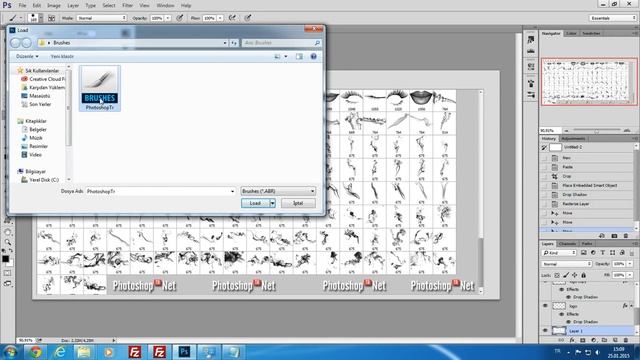Open layer blend mode Normal dropdown
This screenshot has width=640, height=360.
coord(566,264)
